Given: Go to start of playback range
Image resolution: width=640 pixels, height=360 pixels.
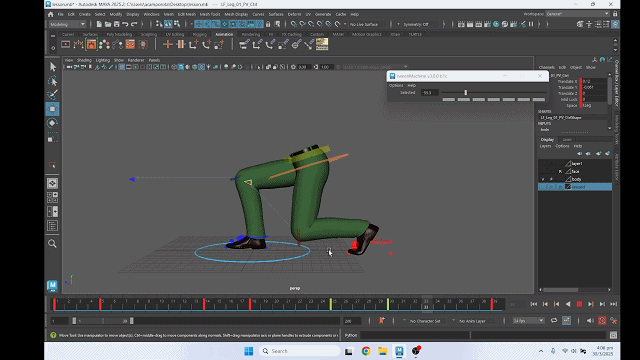Looking at the screenshot, I should (x=533, y=304).
